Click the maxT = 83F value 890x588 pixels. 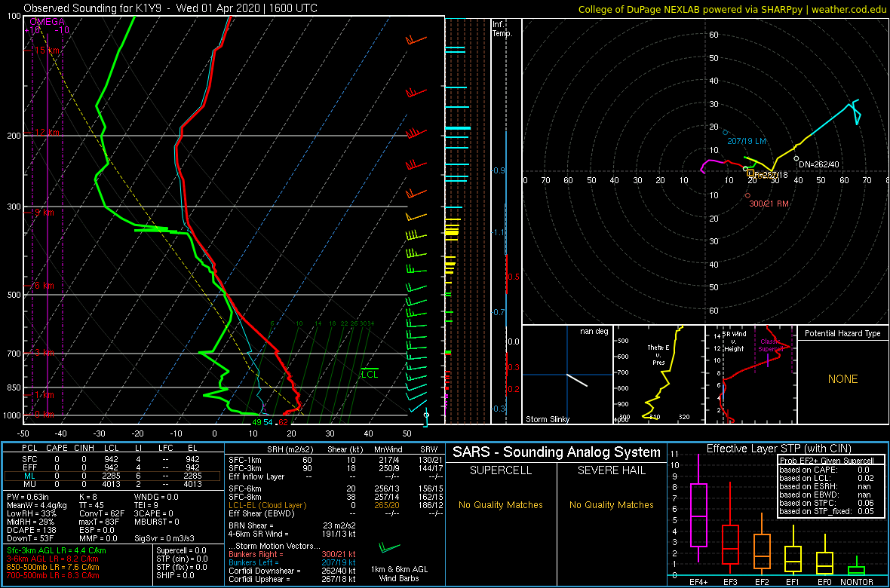(x=102, y=523)
